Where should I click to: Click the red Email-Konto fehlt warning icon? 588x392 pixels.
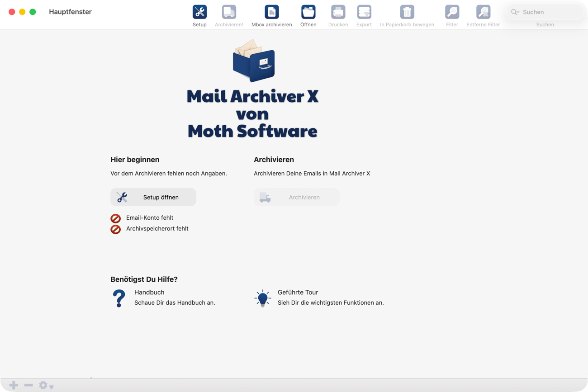click(116, 218)
